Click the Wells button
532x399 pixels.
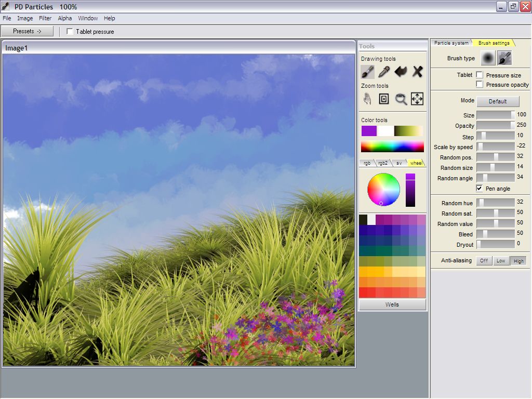392,304
